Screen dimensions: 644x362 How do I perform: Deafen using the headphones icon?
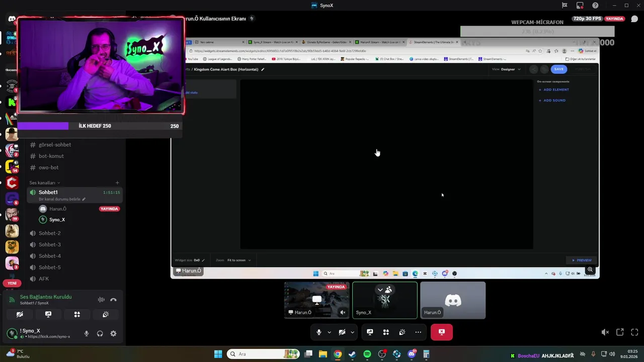[100, 333]
